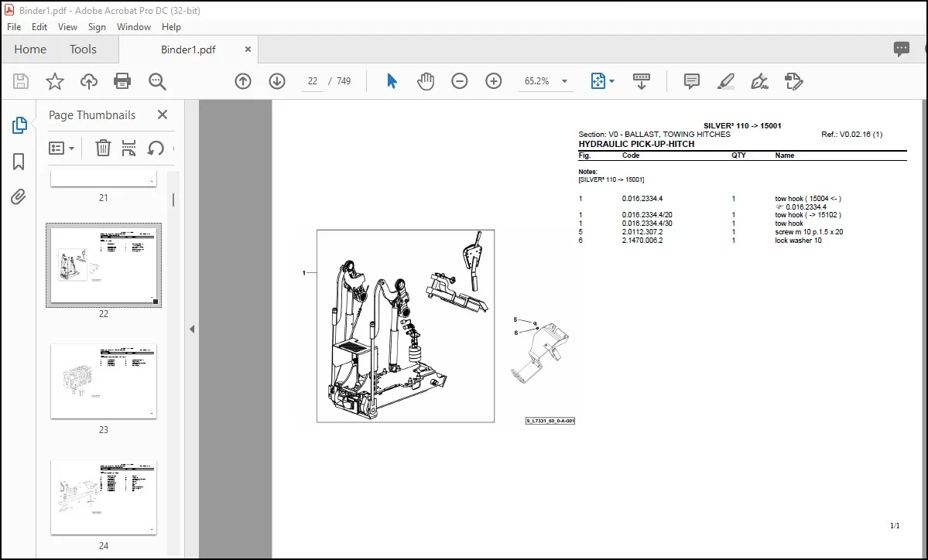Viewport: 928px width, 560px height.
Task: Select the Highlight text tool
Action: 725,81
